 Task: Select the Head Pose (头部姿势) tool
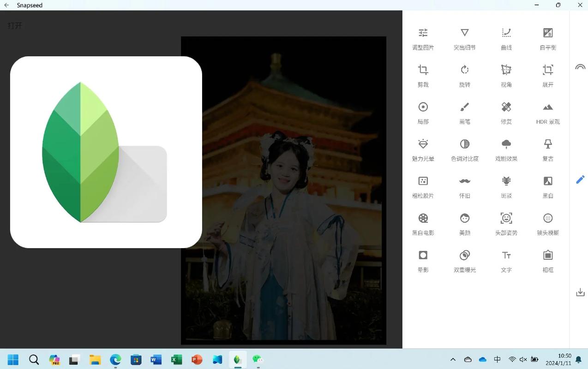click(x=506, y=224)
